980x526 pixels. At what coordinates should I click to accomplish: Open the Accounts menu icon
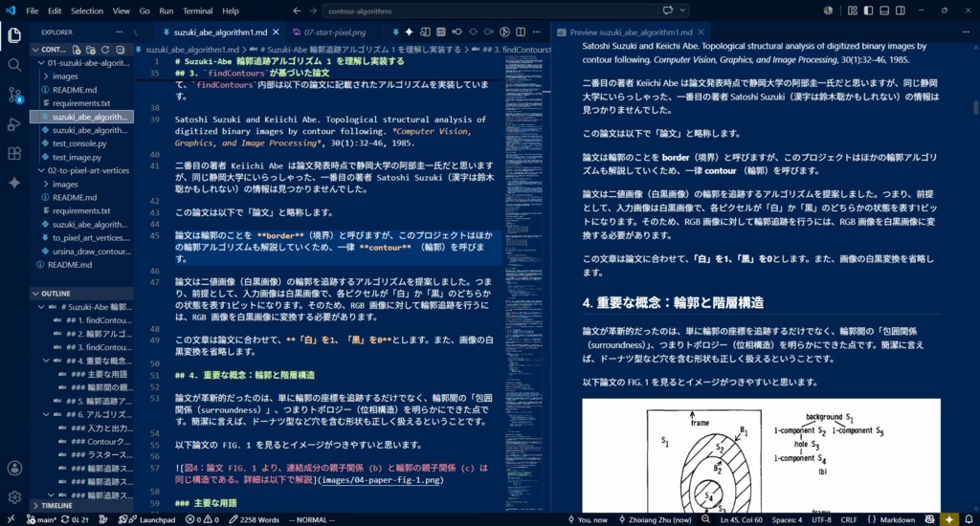pos(14,469)
